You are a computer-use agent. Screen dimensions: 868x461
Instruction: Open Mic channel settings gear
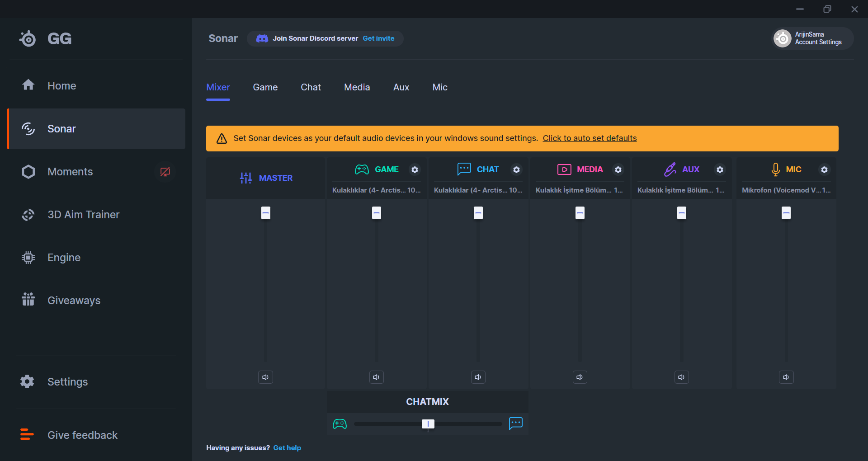824,169
